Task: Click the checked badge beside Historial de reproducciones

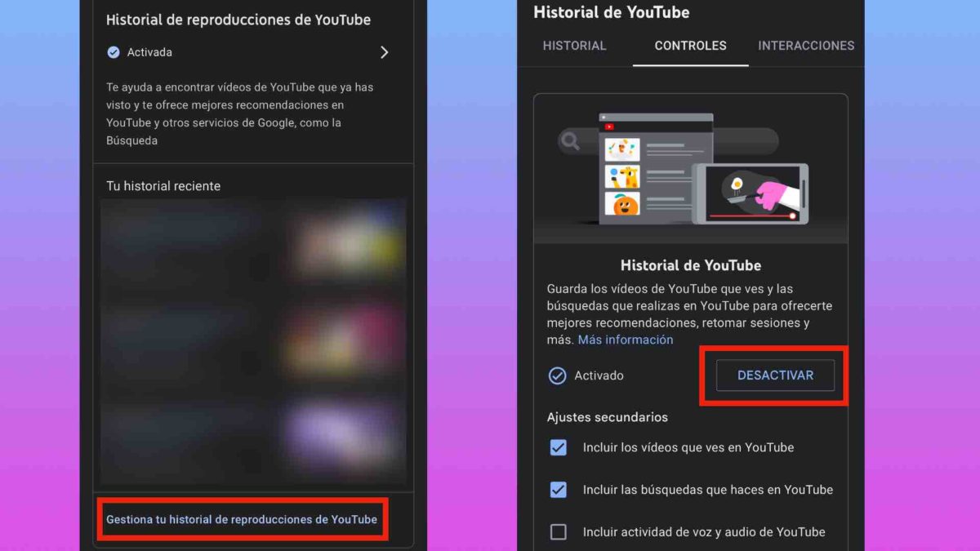Action: [x=114, y=51]
